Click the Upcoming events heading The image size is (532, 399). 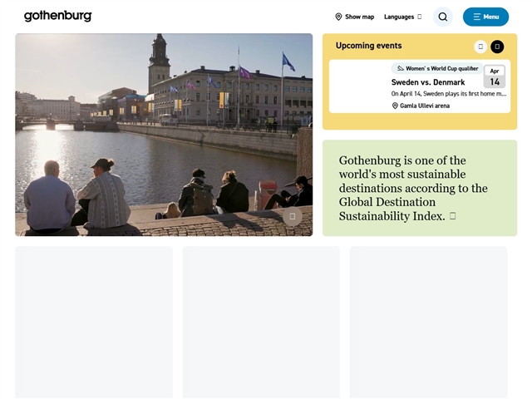(369, 46)
